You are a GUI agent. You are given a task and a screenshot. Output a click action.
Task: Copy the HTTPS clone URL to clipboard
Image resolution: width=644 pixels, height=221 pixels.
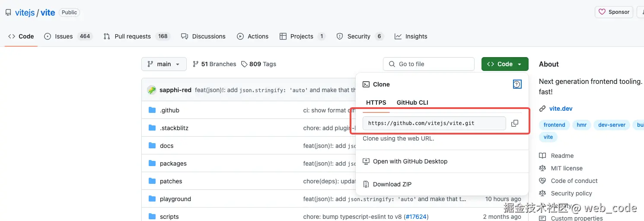(514, 123)
